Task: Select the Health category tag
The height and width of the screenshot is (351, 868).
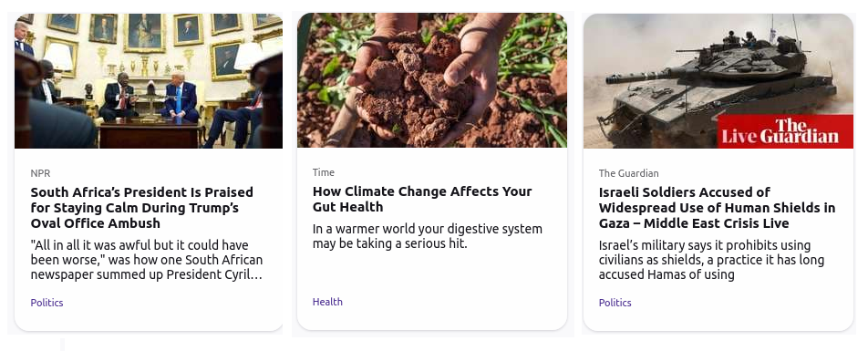Action: click(327, 302)
